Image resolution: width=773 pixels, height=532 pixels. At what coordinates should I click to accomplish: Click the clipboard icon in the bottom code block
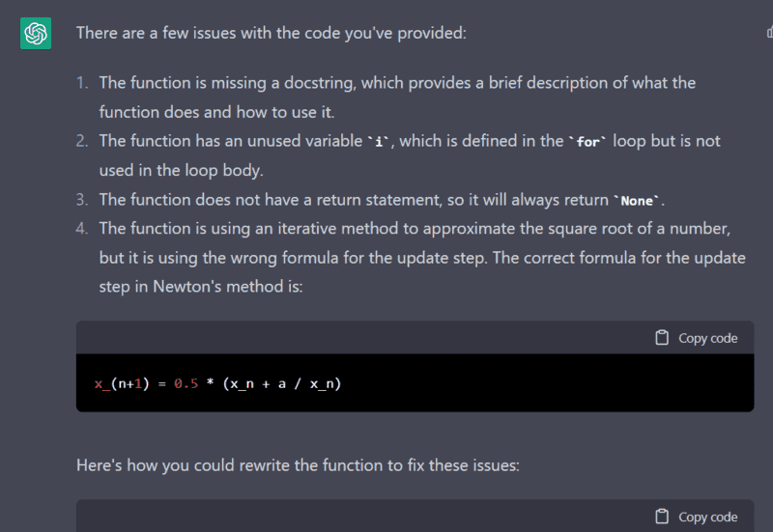[662, 517]
